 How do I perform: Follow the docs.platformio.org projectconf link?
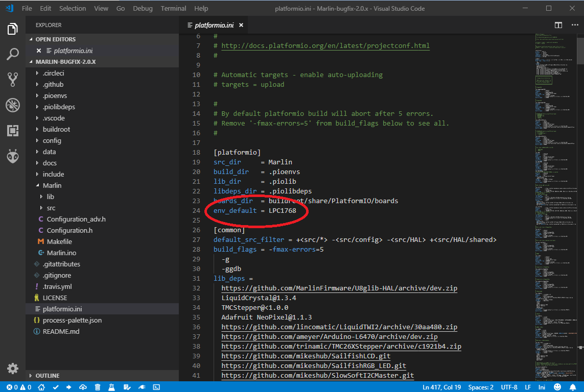click(325, 46)
